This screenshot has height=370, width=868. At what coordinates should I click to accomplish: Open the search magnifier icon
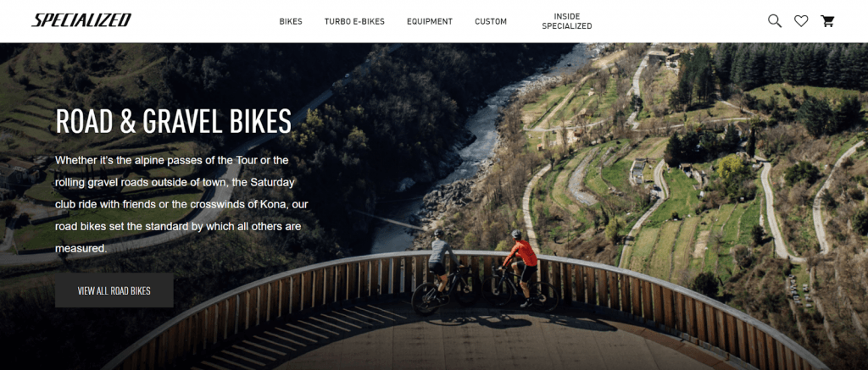775,21
